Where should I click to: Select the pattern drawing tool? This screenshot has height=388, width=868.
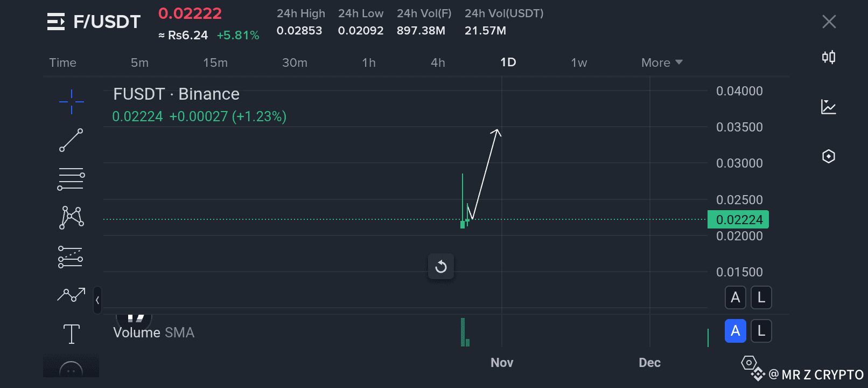pos(71,218)
